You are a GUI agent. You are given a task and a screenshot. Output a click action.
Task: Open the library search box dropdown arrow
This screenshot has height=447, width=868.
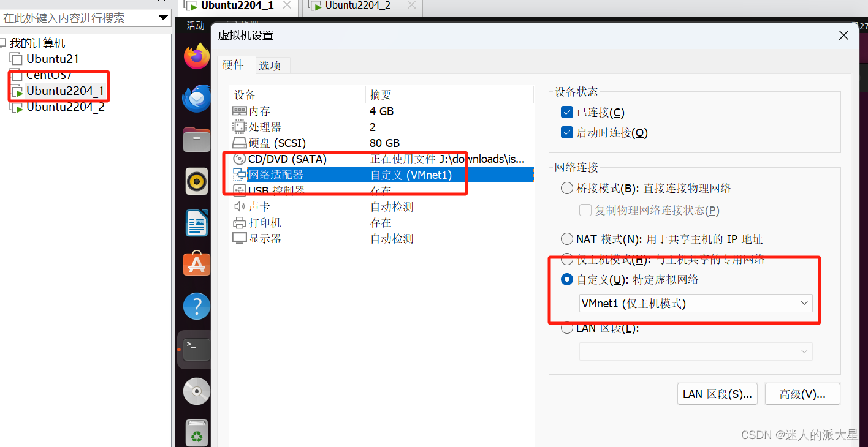[x=163, y=18]
